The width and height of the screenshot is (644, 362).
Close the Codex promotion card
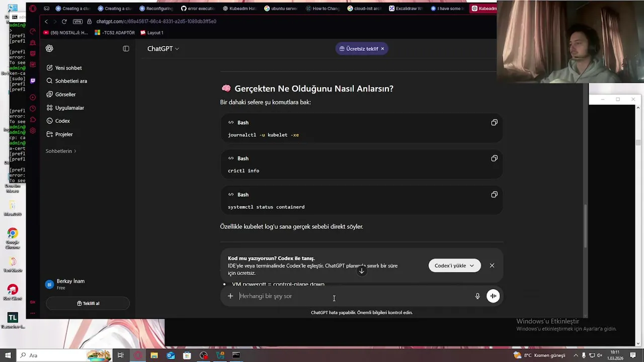pyautogui.click(x=492, y=265)
